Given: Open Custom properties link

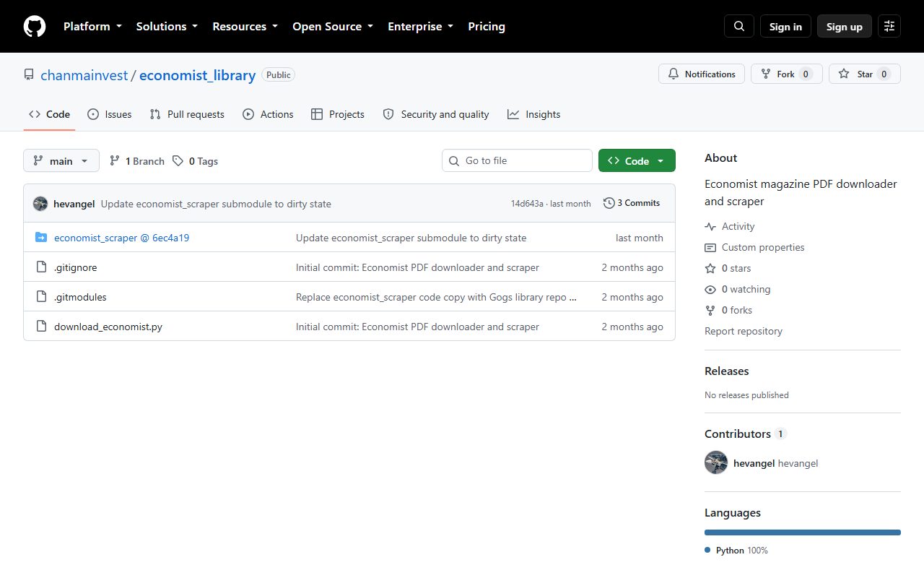Looking at the screenshot, I should [754, 247].
